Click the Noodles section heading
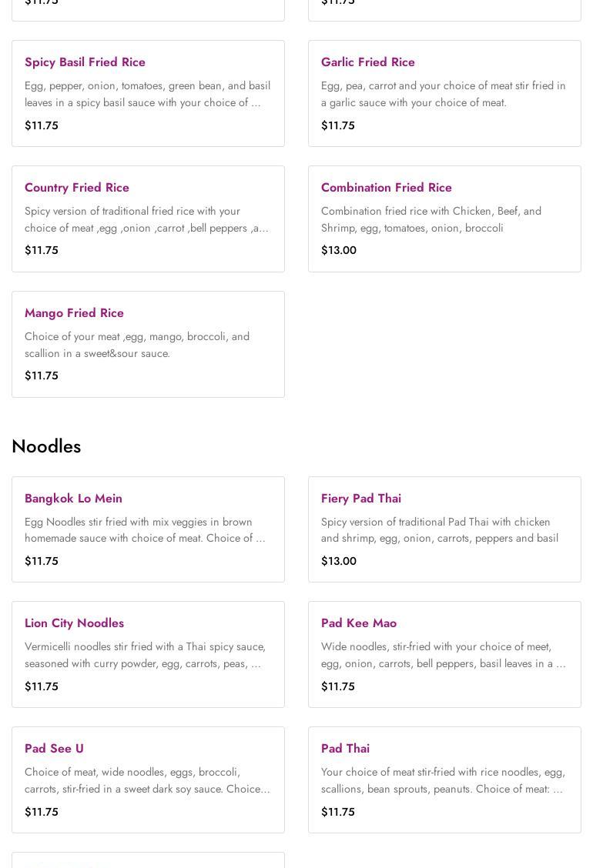 46,446
